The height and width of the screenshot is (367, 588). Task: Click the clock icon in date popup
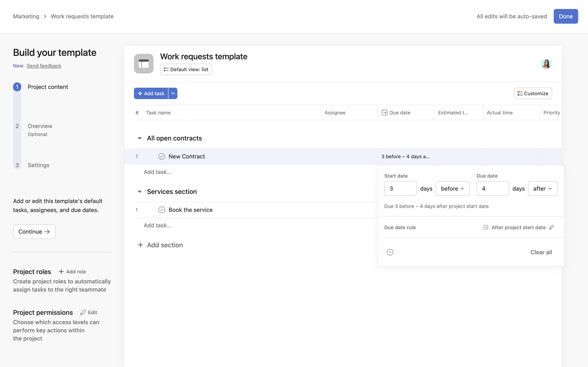[390, 252]
